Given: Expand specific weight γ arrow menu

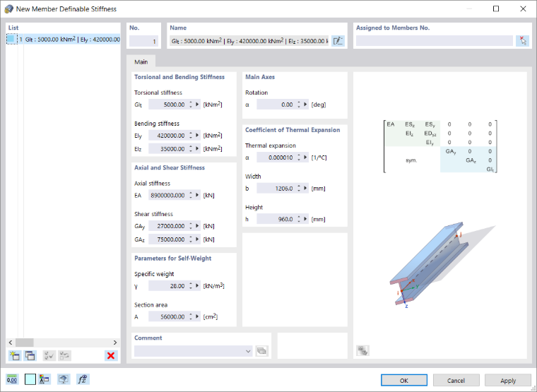Looking at the screenshot, I should point(197,286).
